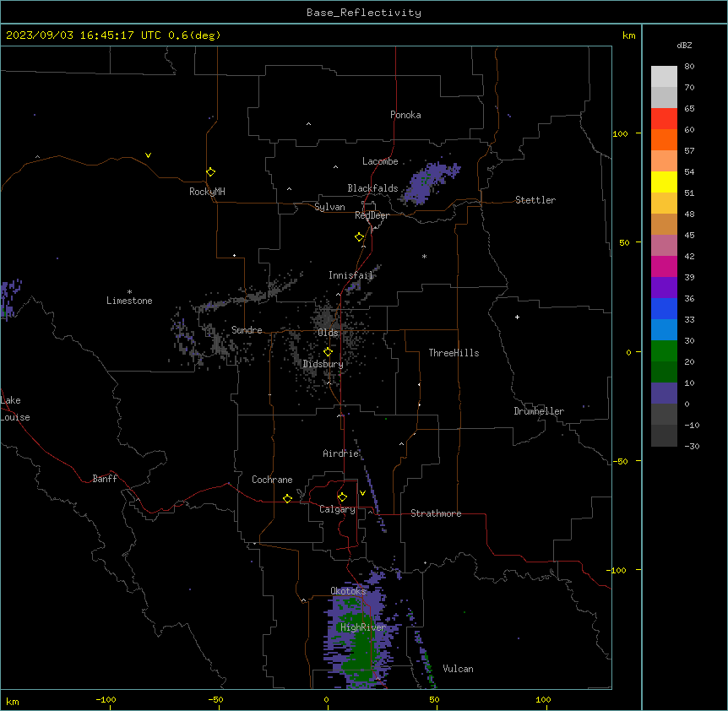
Task: Click the Drumheller city label
Action: [539, 411]
